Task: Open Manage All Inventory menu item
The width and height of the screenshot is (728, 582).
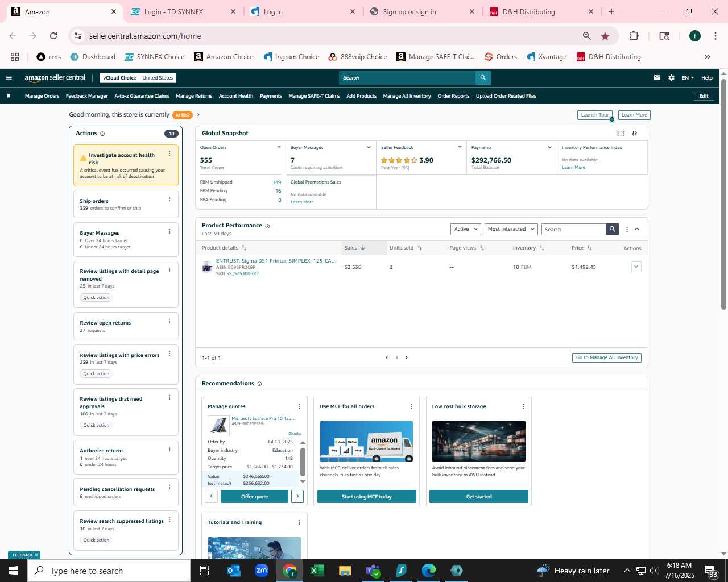Action: [407, 96]
